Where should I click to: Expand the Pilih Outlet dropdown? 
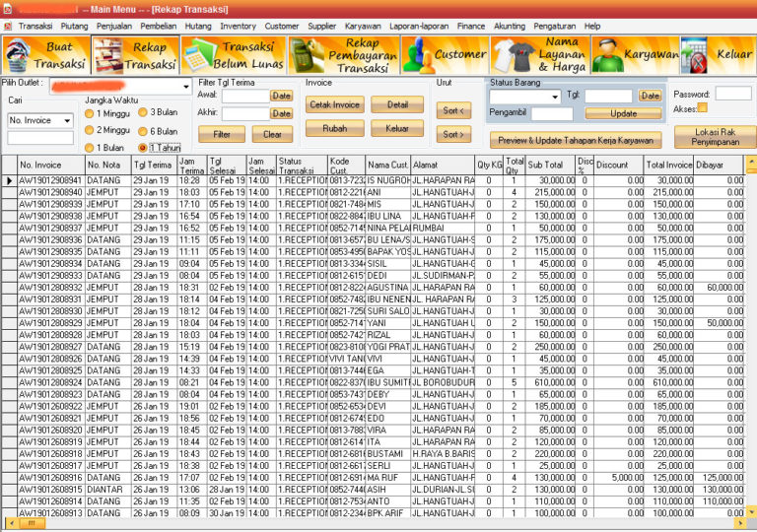[186, 87]
